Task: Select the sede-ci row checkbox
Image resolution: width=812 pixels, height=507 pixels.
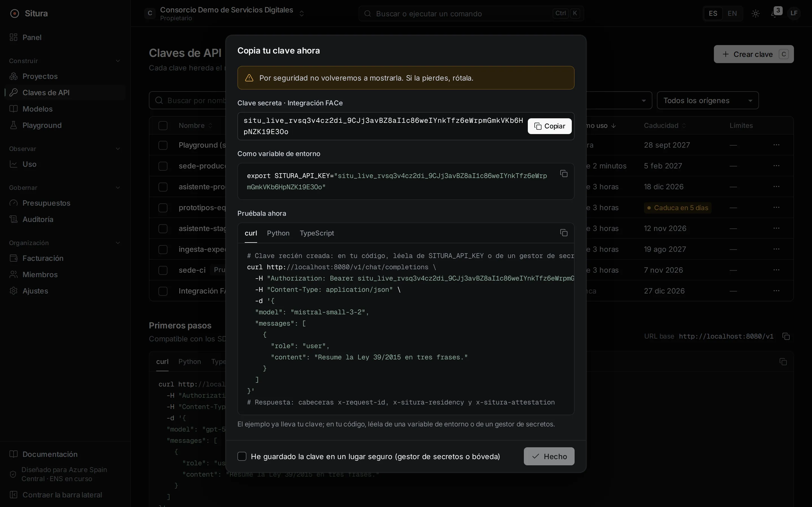Action: tap(163, 270)
